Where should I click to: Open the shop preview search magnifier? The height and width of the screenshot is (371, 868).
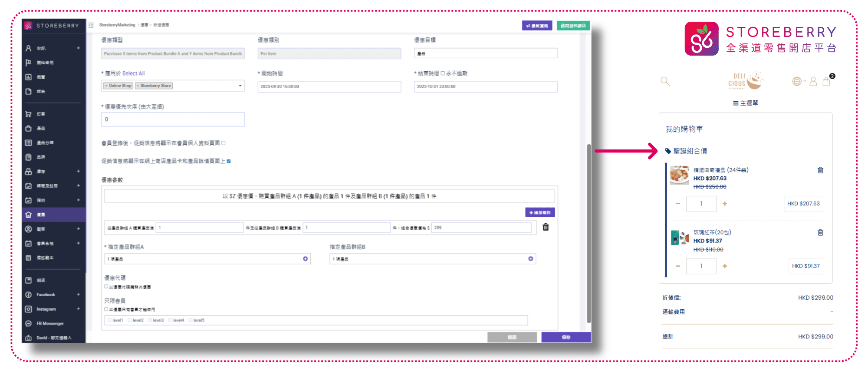tap(665, 81)
